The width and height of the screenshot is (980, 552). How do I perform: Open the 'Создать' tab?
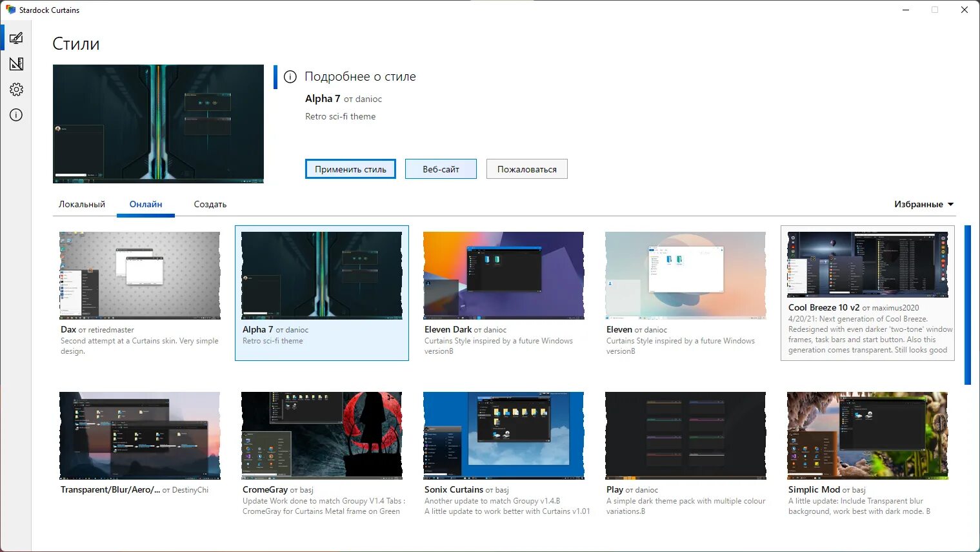(210, 204)
